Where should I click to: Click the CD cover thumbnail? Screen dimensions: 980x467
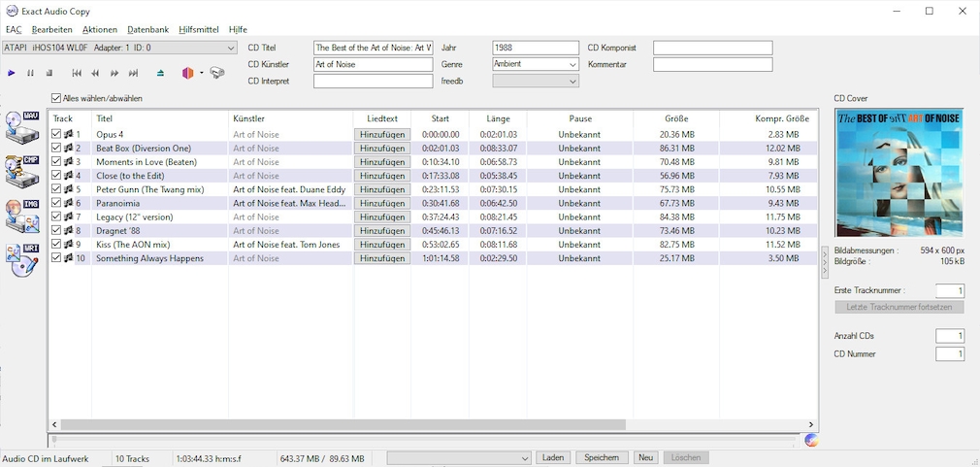click(898, 173)
